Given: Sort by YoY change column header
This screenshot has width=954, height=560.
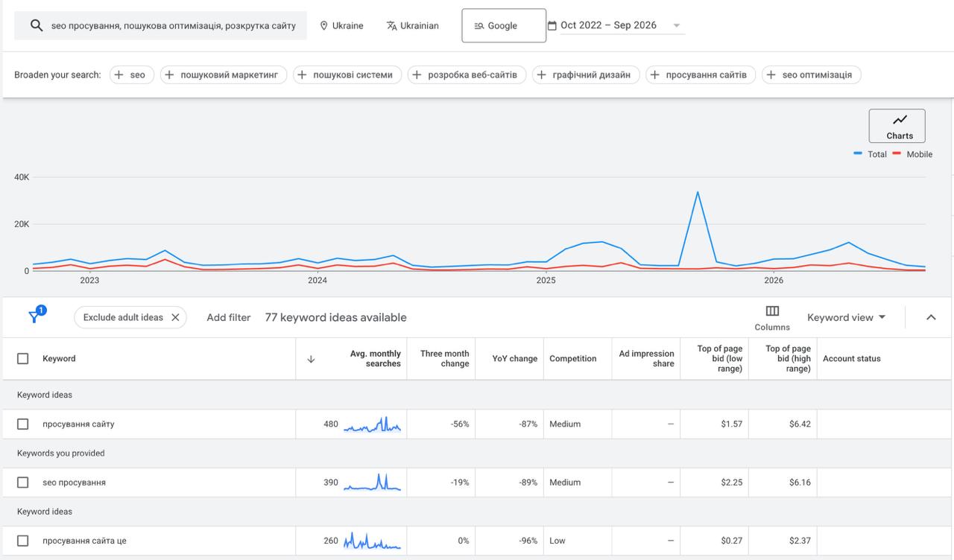Looking at the screenshot, I should [x=515, y=359].
